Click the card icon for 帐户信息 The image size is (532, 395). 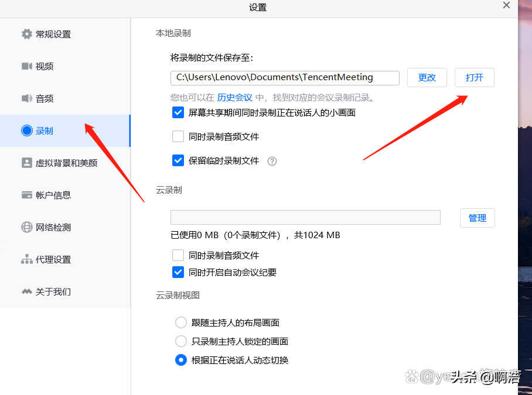point(26,195)
